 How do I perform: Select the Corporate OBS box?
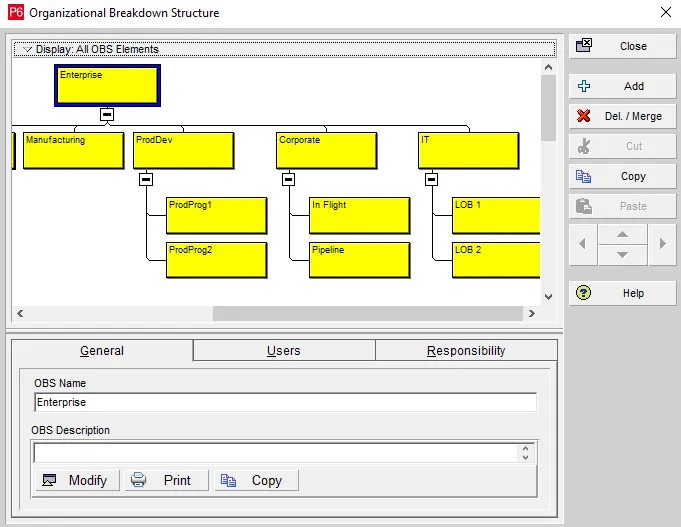(x=327, y=150)
